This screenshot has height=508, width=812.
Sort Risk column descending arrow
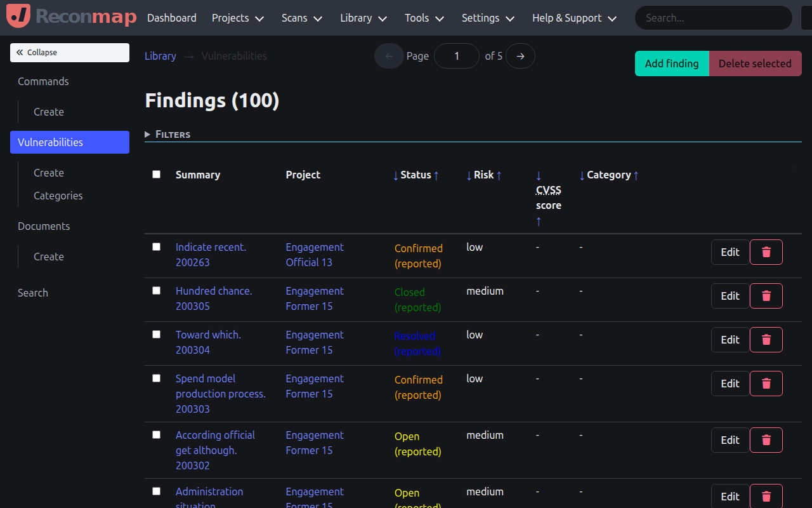coord(469,175)
